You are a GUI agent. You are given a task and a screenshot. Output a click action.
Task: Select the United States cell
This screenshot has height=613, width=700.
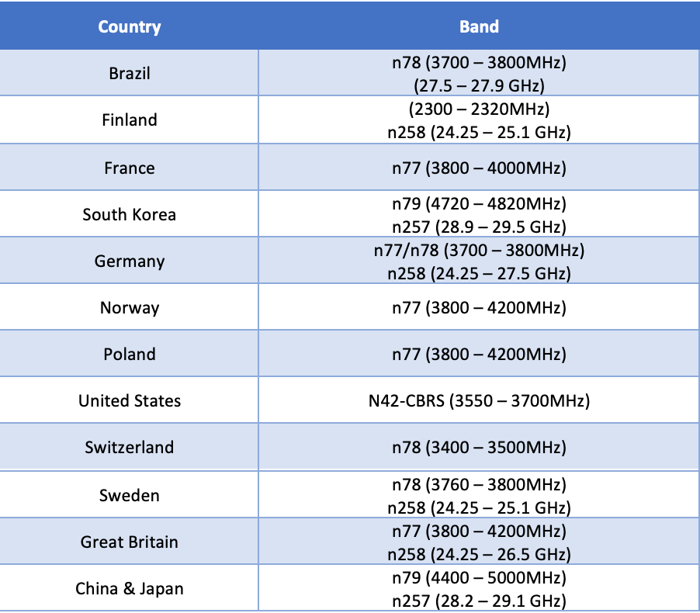pyautogui.click(x=130, y=400)
